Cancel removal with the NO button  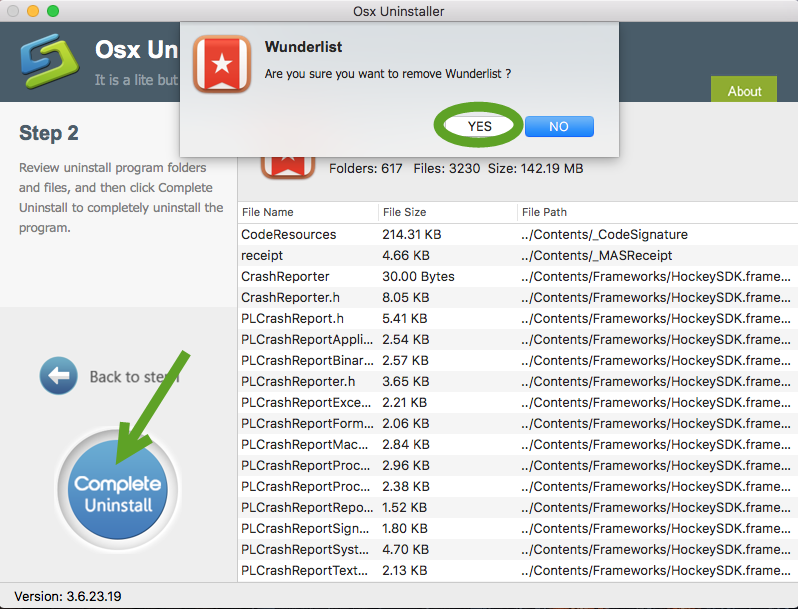tap(559, 126)
